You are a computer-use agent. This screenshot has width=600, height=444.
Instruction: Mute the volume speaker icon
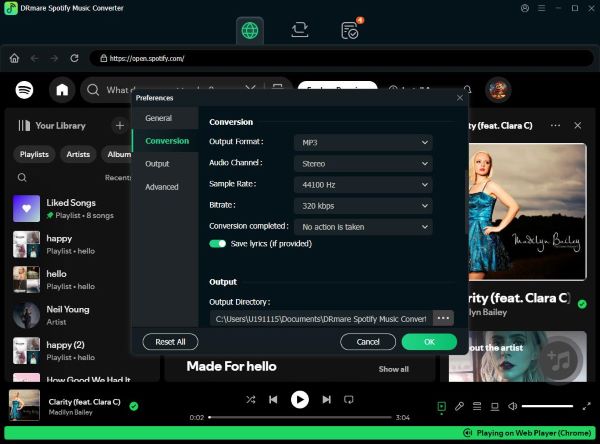[x=512, y=406]
